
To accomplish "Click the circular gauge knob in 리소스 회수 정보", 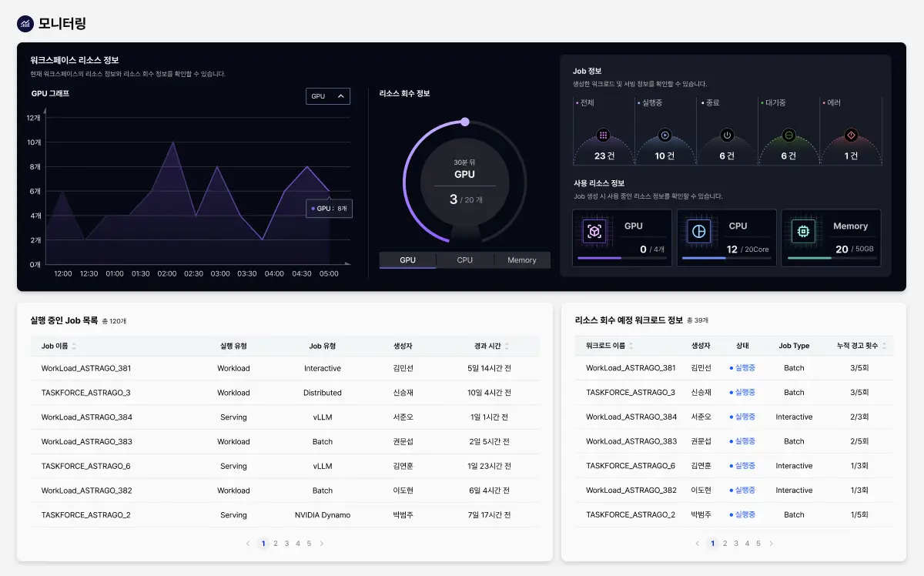I will click(x=465, y=122).
